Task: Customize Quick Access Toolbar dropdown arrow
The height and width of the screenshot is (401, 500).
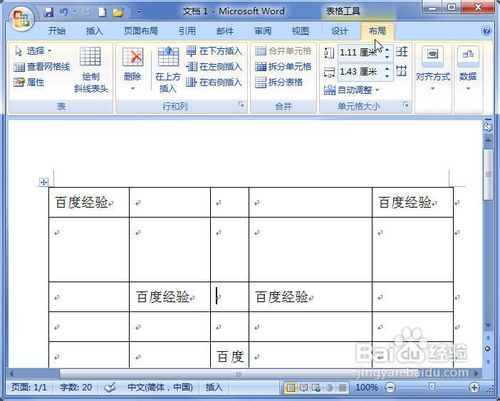Action: [139, 13]
